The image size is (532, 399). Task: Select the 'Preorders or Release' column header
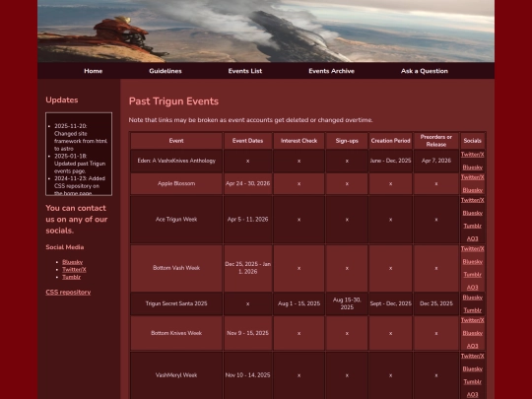point(436,141)
